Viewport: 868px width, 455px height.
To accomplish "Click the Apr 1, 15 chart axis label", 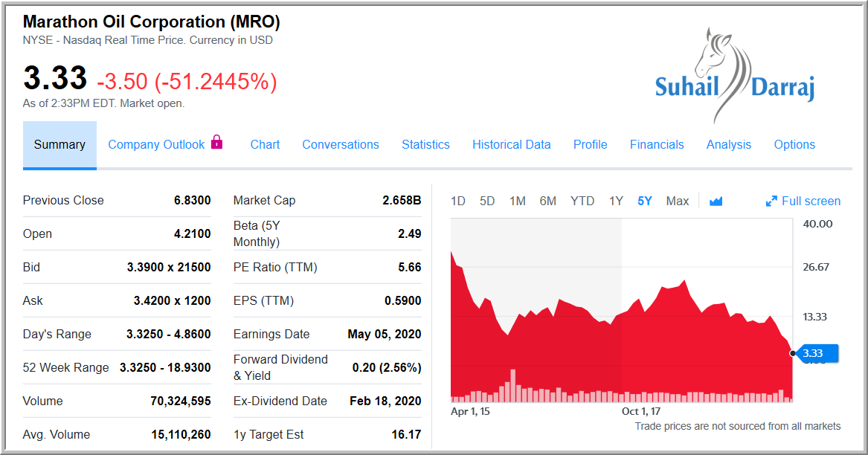I will click(x=471, y=411).
